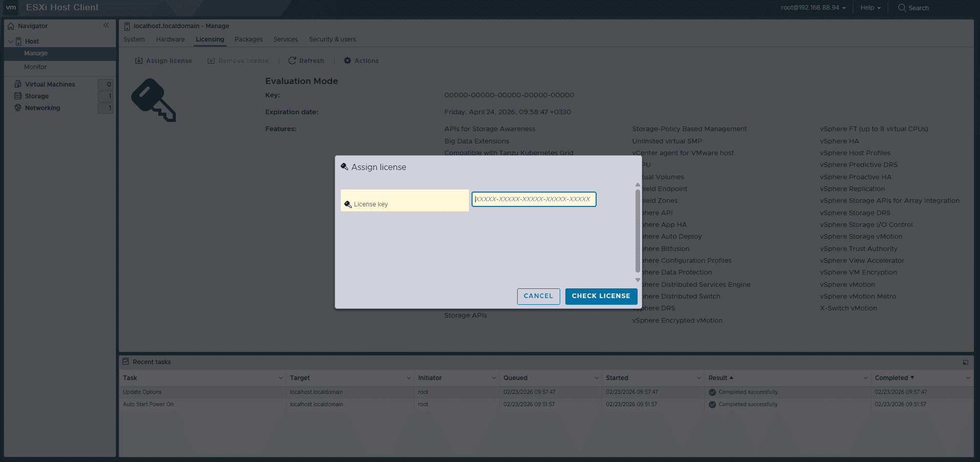Click the Host server icon in Navigator
Image resolution: width=980 pixels, height=462 pixels.
point(18,41)
